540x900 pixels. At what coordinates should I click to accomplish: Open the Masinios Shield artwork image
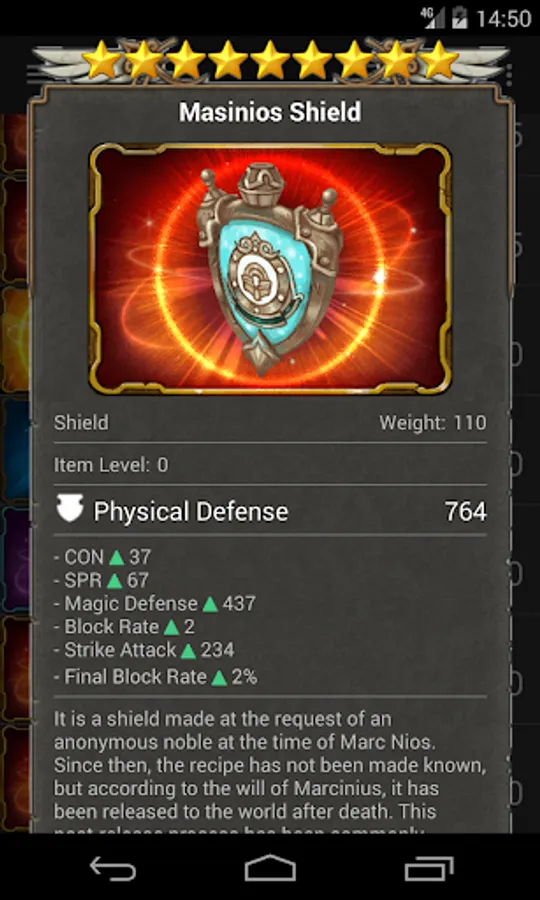click(x=270, y=269)
